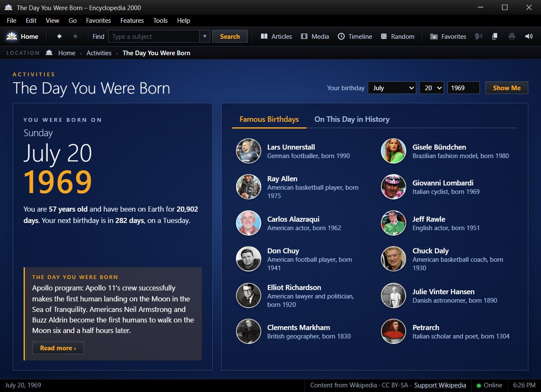Go to Home from the toolbar
The width and height of the screenshot is (541, 392).
click(x=23, y=37)
